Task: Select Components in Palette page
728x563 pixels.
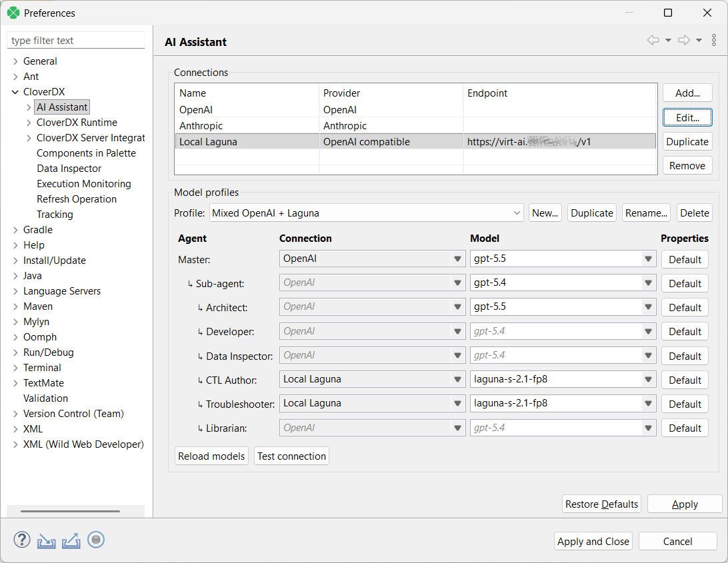Action: (x=87, y=153)
